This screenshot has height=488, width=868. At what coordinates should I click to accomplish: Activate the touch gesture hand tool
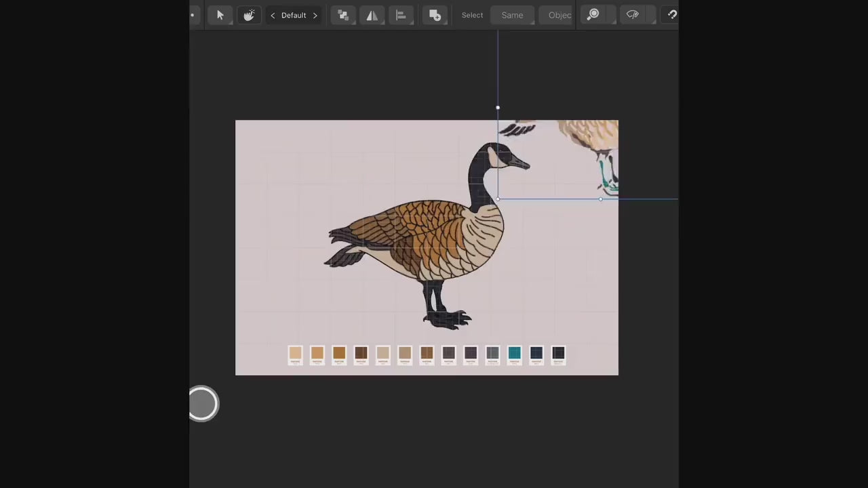point(249,15)
